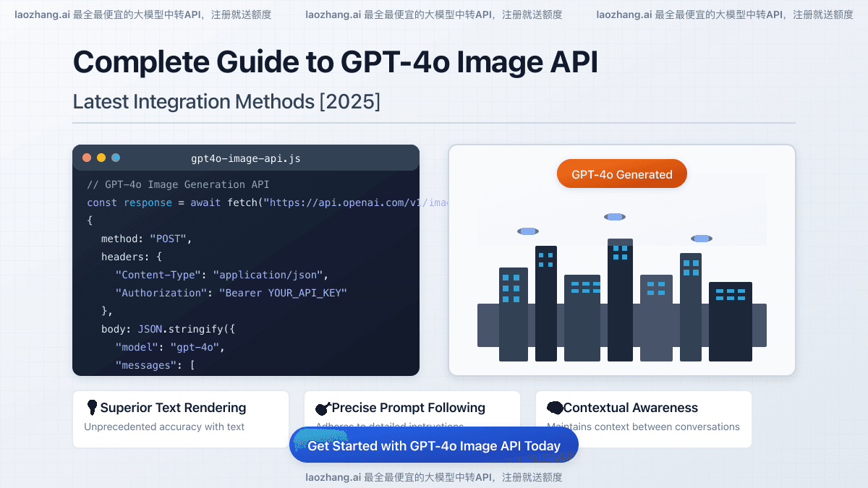
Task: Click the 'body: JSON.stringify({' code line
Action: [169, 329]
